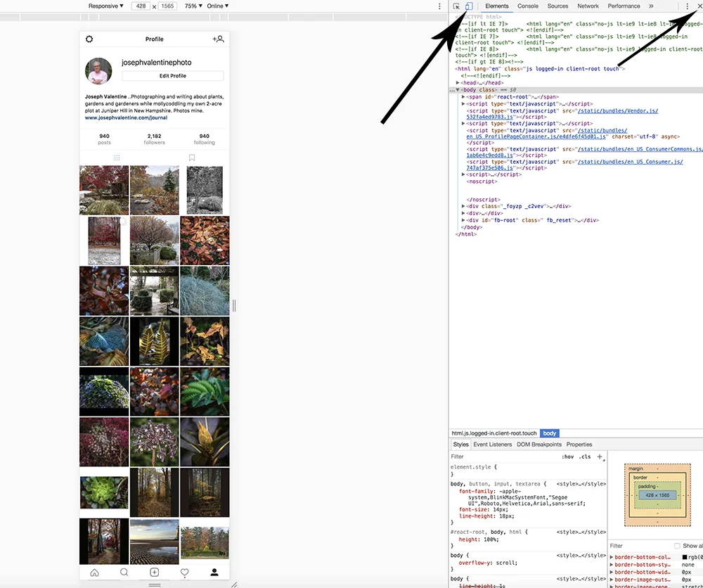Open the DOM Breakpoints pane tab
The image size is (703, 588).
(x=539, y=445)
